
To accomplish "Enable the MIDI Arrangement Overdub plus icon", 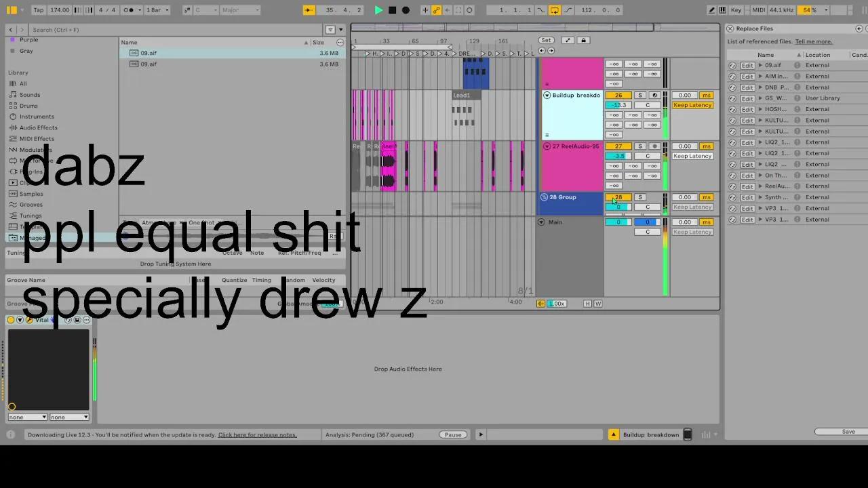I will [425, 9].
